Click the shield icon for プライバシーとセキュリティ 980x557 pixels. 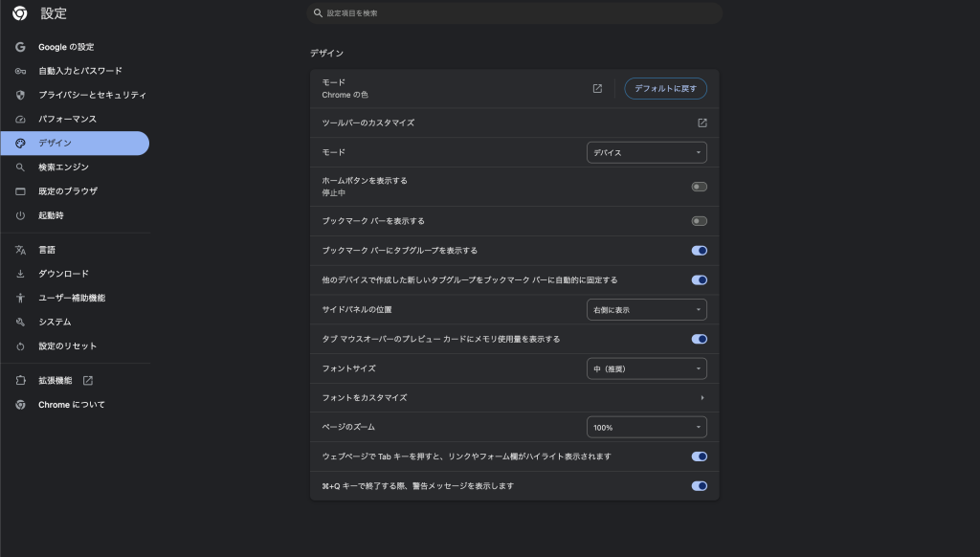(20, 95)
